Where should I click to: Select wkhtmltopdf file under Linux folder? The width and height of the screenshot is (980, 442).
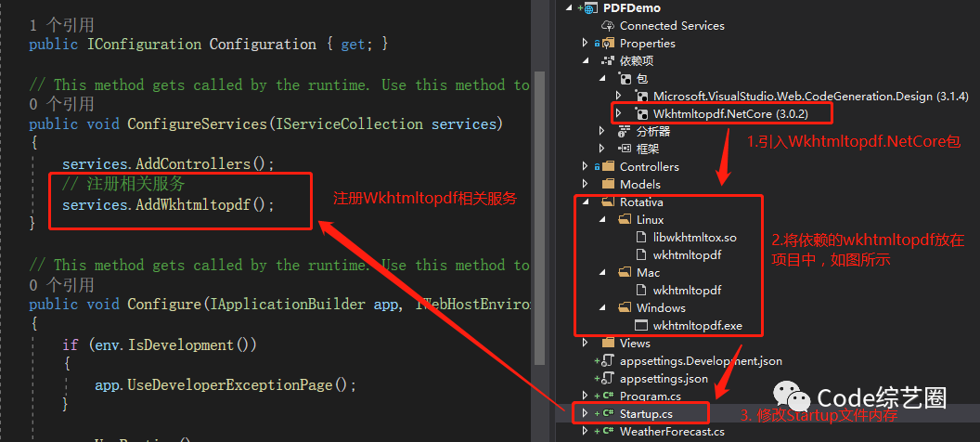[x=688, y=255]
